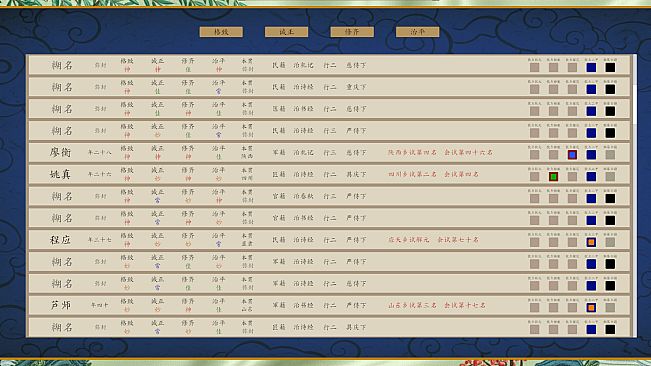Viewport: 651px width, 366px height.
Task: Click 治礼记 in 廖衡's row
Action: 303,152
